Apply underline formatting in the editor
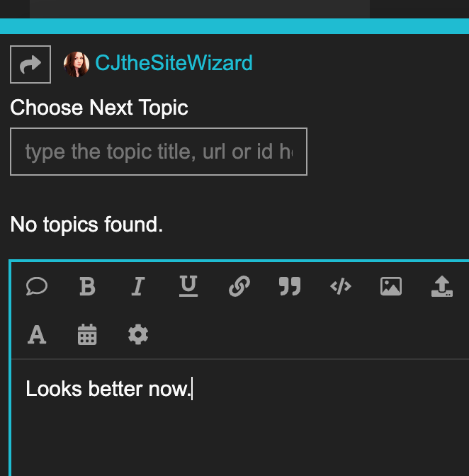 click(x=188, y=286)
